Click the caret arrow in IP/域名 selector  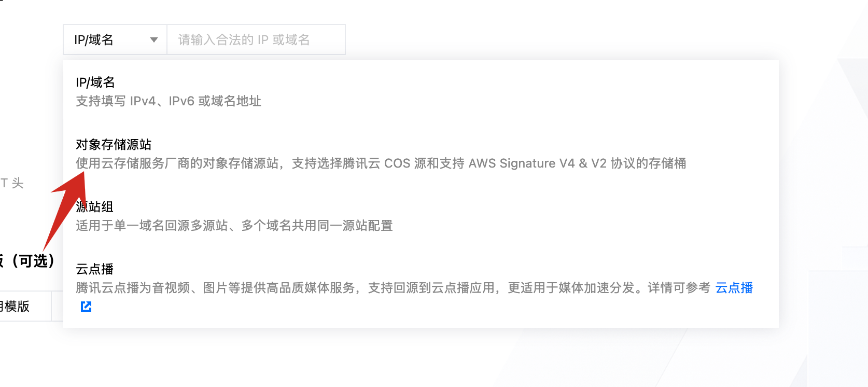click(x=153, y=40)
